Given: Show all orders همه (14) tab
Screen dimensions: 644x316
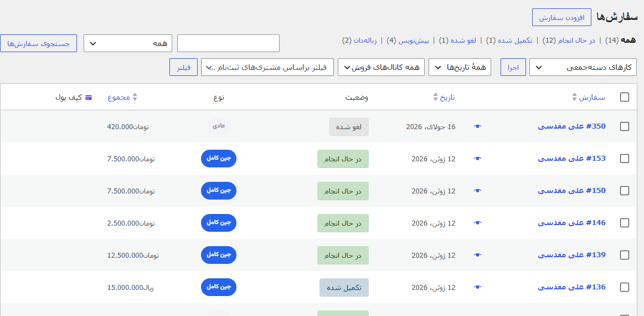Looking at the screenshot, I should [x=620, y=40].
